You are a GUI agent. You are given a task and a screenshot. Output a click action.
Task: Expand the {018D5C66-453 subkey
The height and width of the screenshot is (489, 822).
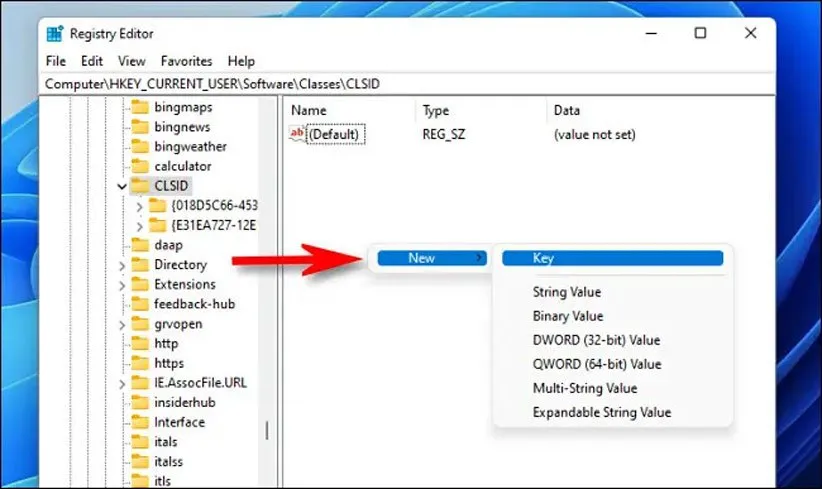[139, 207]
